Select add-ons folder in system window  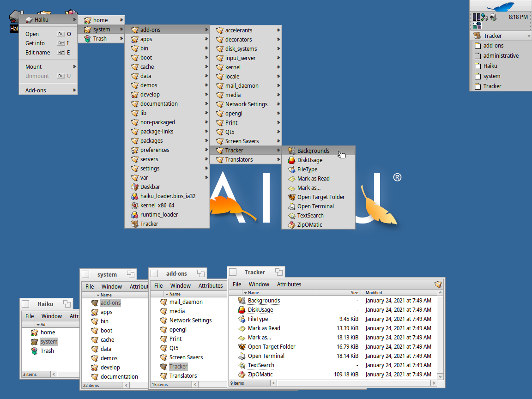(111, 302)
